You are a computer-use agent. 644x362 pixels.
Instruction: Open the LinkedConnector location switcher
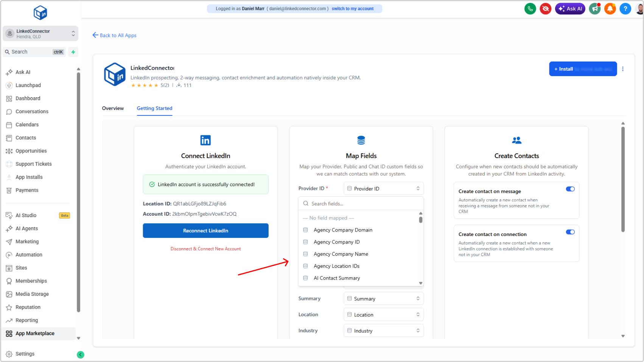(40, 34)
